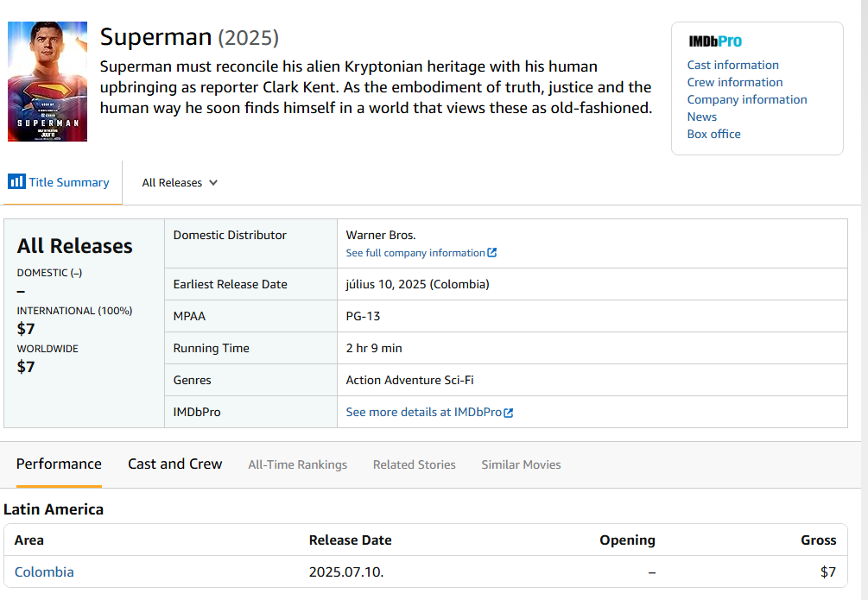Click the DOMESTIC (–) label
This screenshot has height=600, width=868.
click(49, 273)
